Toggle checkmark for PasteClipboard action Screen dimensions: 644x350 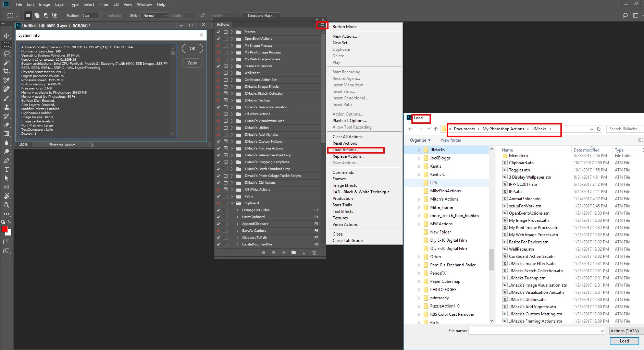click(218, 217)
